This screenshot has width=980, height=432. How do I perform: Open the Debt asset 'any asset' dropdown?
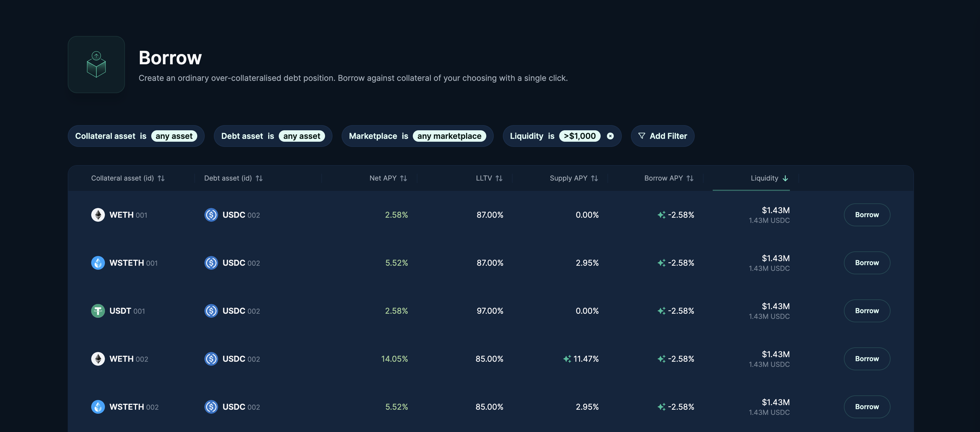pyautogui.click(x=302, y=136)
